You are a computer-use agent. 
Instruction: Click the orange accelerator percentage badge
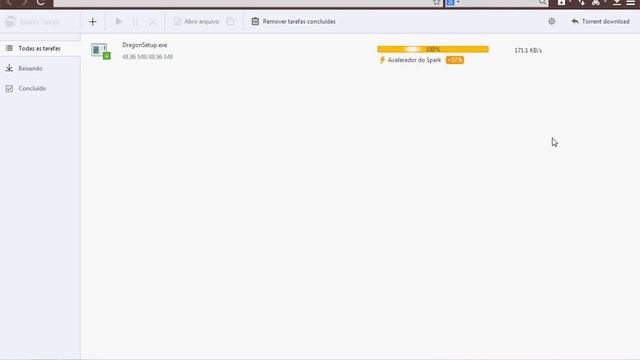[x=455, y=60]
